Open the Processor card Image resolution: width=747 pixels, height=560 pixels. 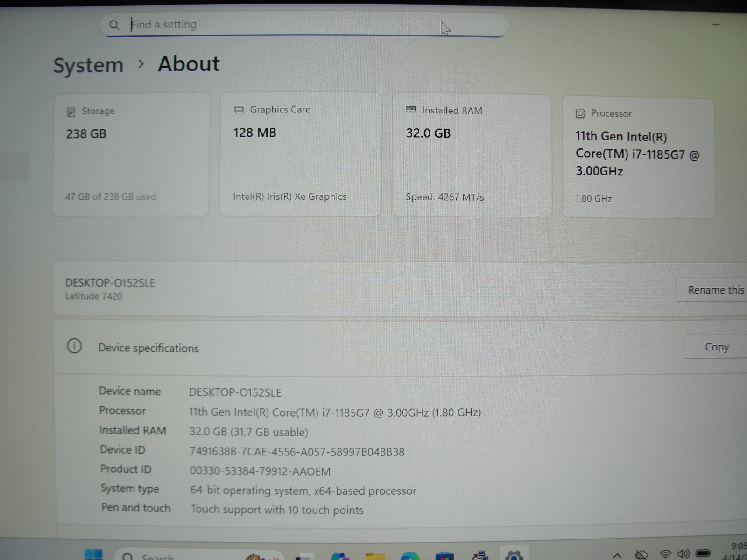tap(638, 158)
